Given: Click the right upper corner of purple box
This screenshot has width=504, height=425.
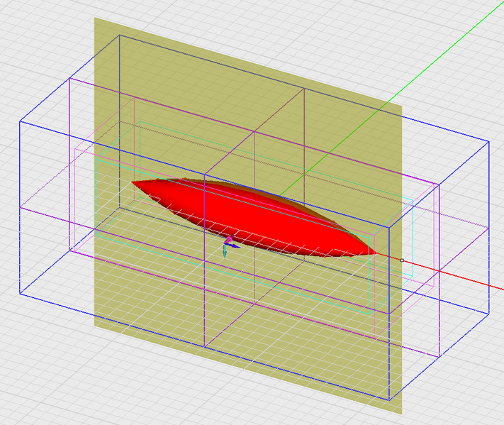Looking at the screenshot, I should pyautogui.click(x=439, y=184).
